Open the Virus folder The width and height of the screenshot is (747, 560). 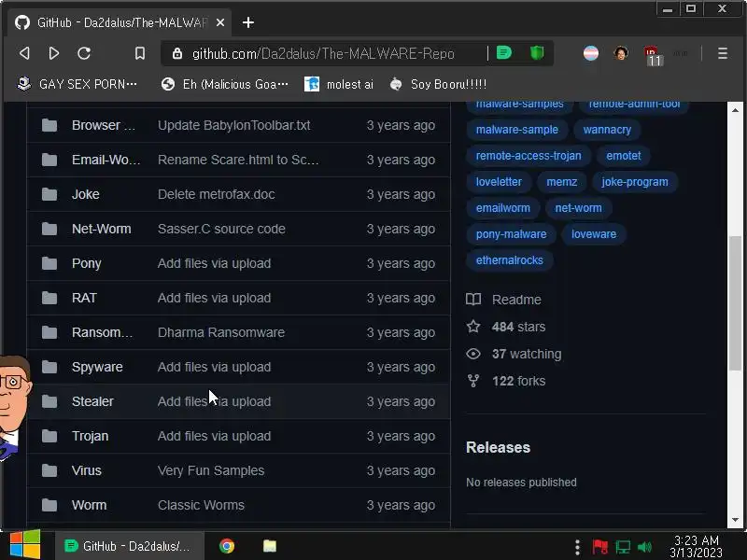pyautogui.click(x=87, y=470)
